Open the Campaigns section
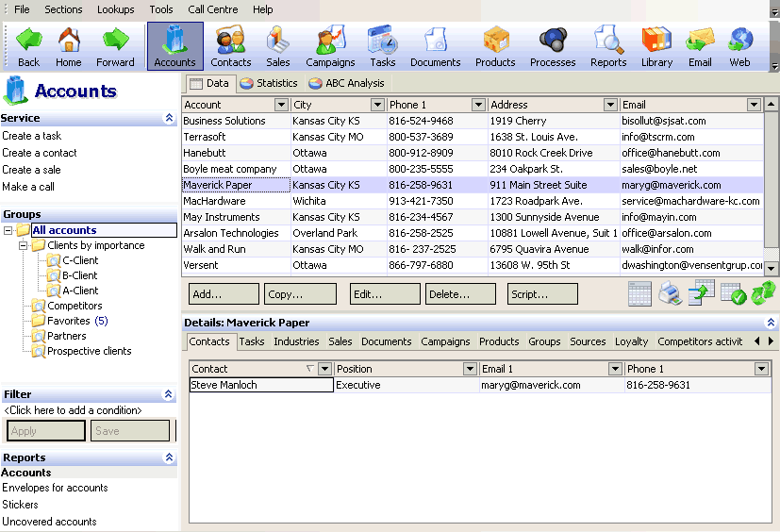This screenshot has width=780, height=532. [330, 46]
